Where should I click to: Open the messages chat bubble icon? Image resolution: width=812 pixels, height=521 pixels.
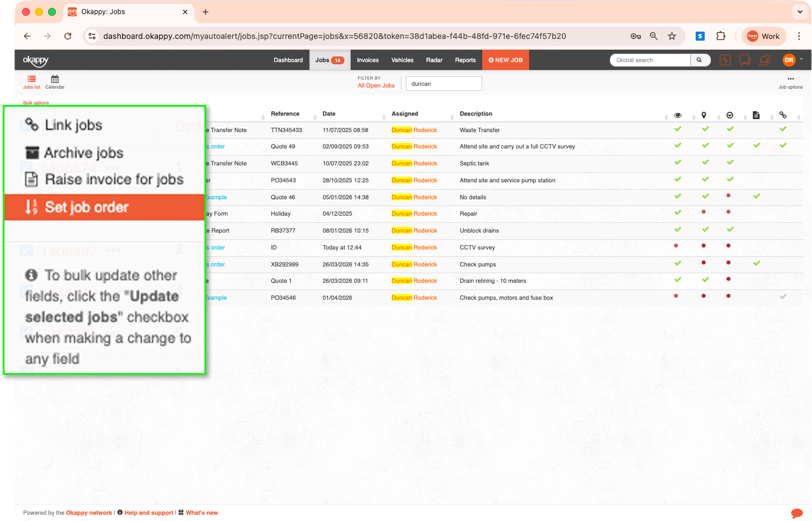point(745,60)
